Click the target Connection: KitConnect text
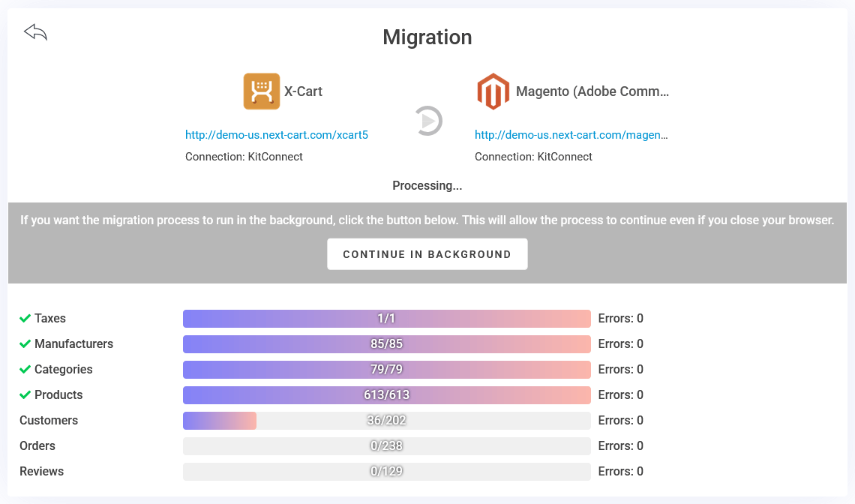855x504 pixels. 533,157
